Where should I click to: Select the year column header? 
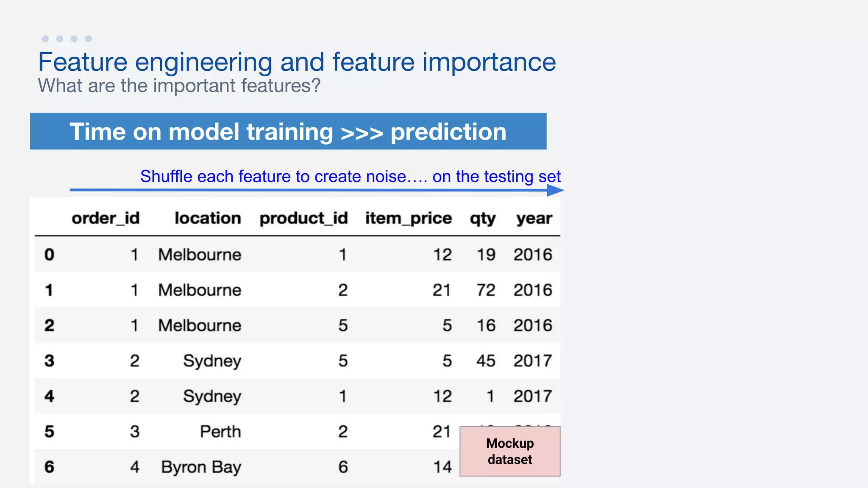point(534,219)
